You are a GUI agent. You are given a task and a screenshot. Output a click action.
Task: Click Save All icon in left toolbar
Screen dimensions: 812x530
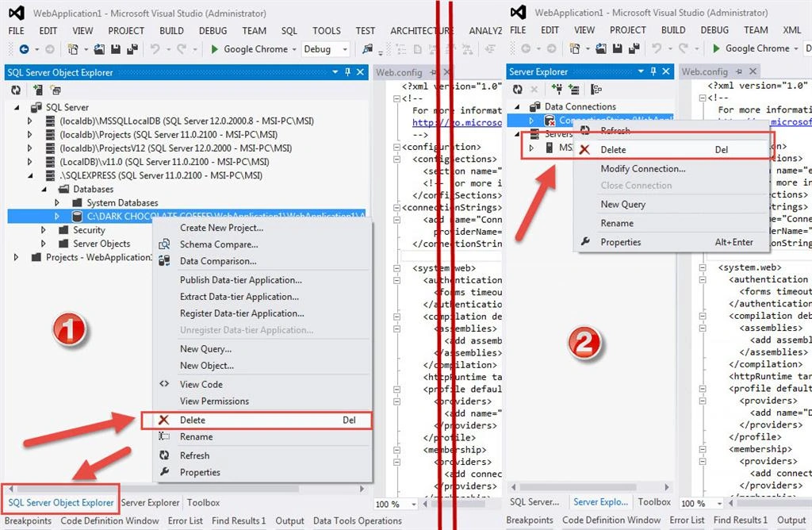tap(132, 49)
